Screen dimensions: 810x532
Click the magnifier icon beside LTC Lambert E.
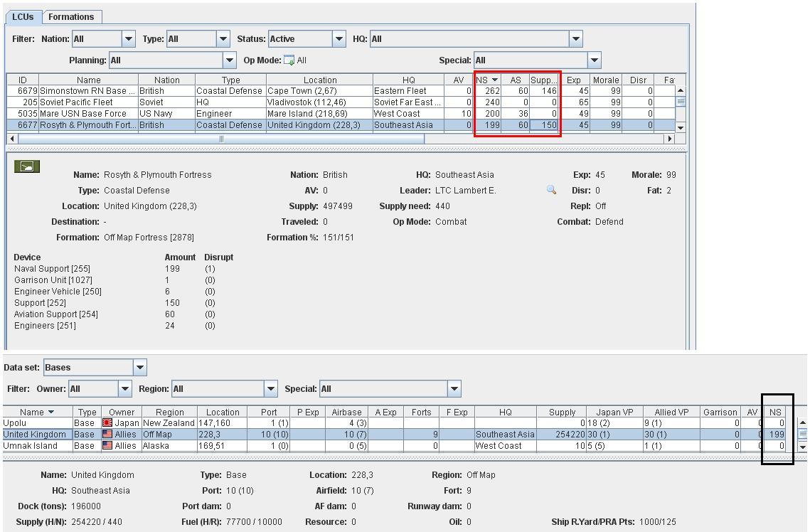click(x=551, y=191)
